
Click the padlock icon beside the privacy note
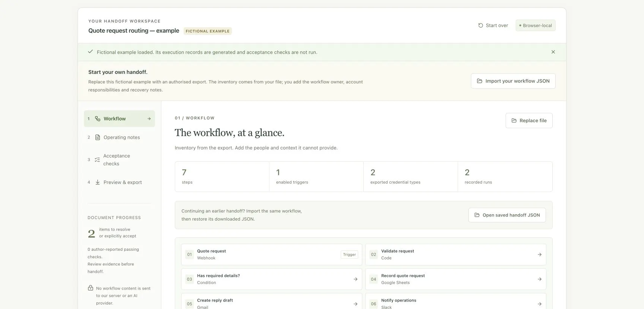(91, 288)
